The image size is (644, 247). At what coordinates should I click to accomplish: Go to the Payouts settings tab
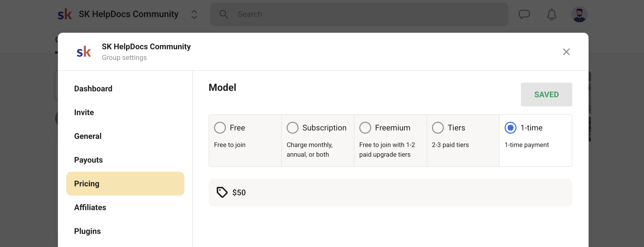pos(88,160)
